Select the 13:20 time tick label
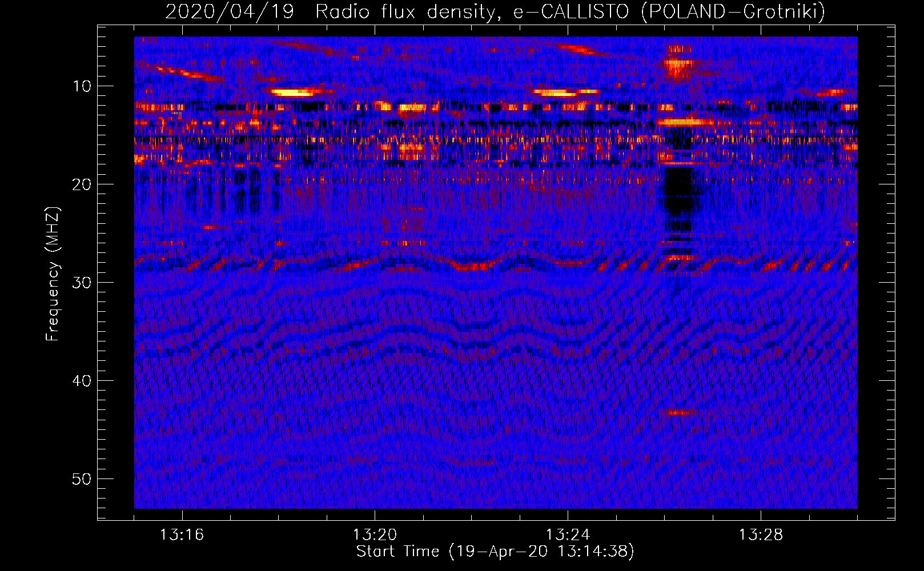Image resolution: width=924 pixels, height=571 pixels. pyautogui.click(x=375, y=535)
